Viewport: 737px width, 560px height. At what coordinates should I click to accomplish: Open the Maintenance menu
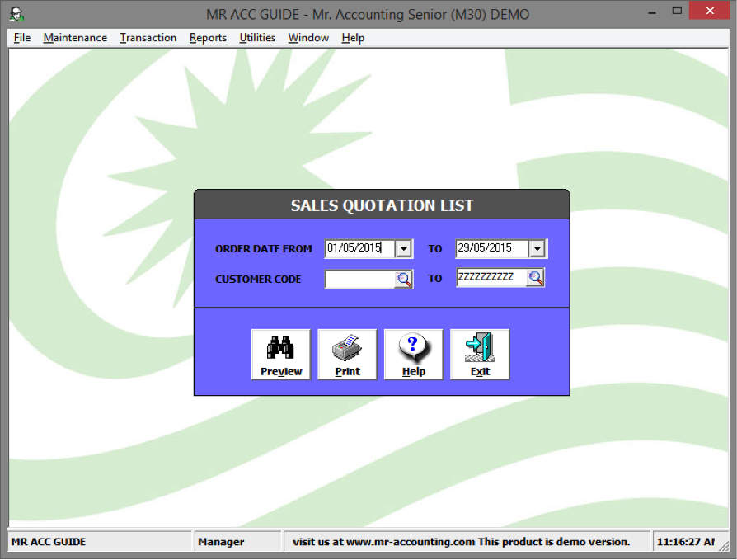point(75,38)
